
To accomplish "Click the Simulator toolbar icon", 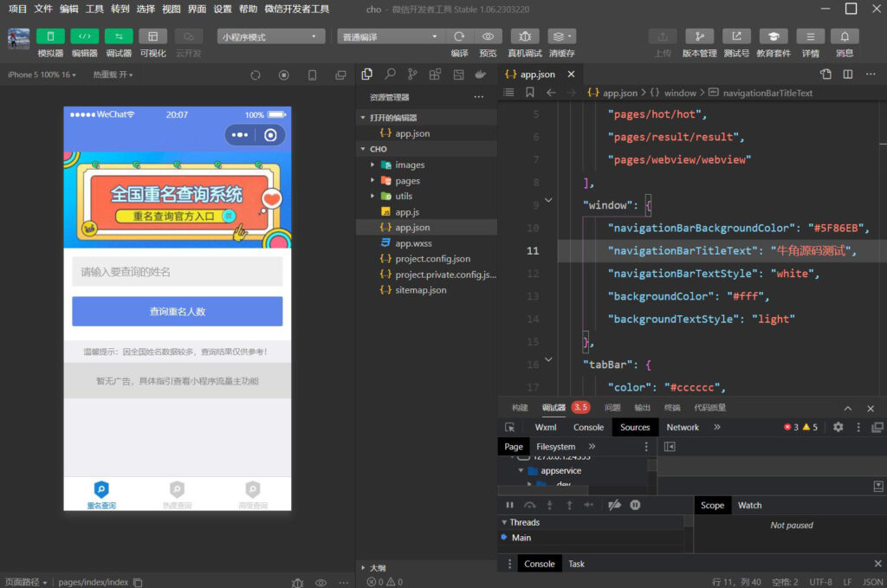I will coord(50,36).
